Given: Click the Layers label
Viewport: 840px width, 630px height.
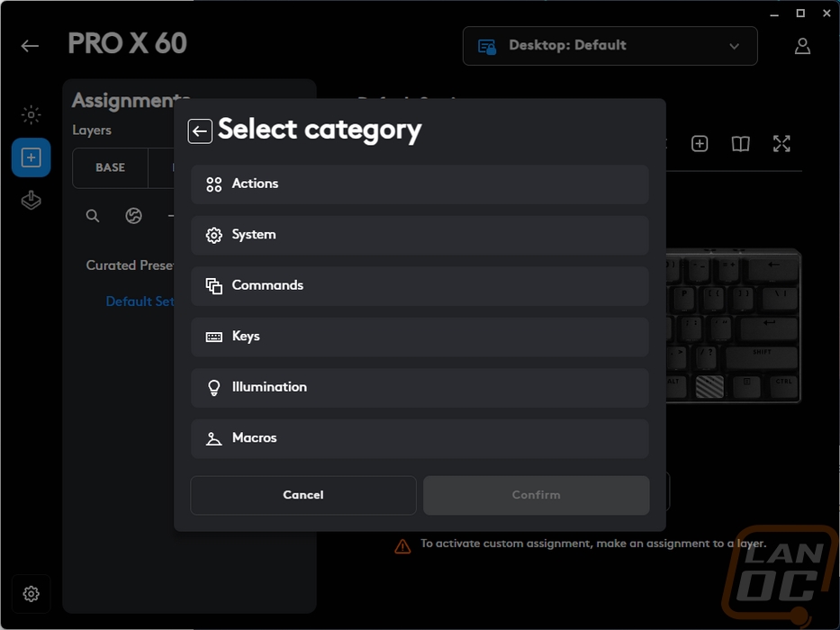Looking at the screenshot, I should coord(92,130).
